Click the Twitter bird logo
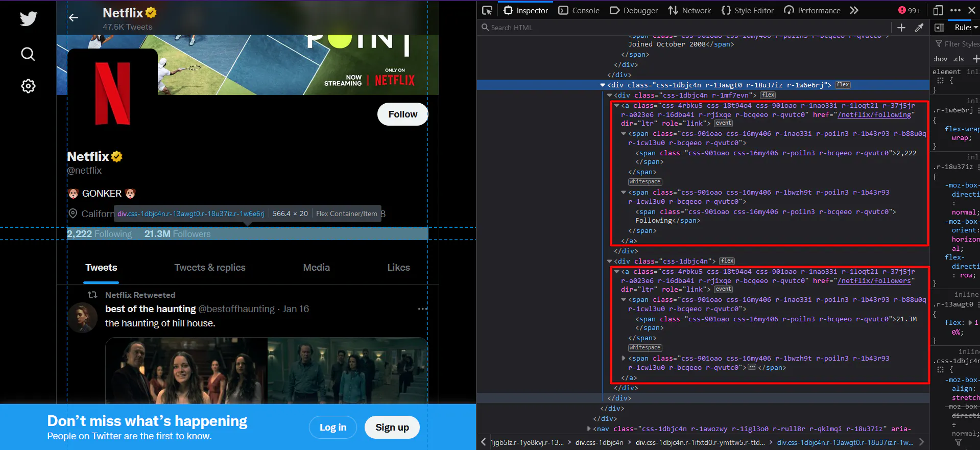The height and width of the screenshot is (450, 980). 28,18
